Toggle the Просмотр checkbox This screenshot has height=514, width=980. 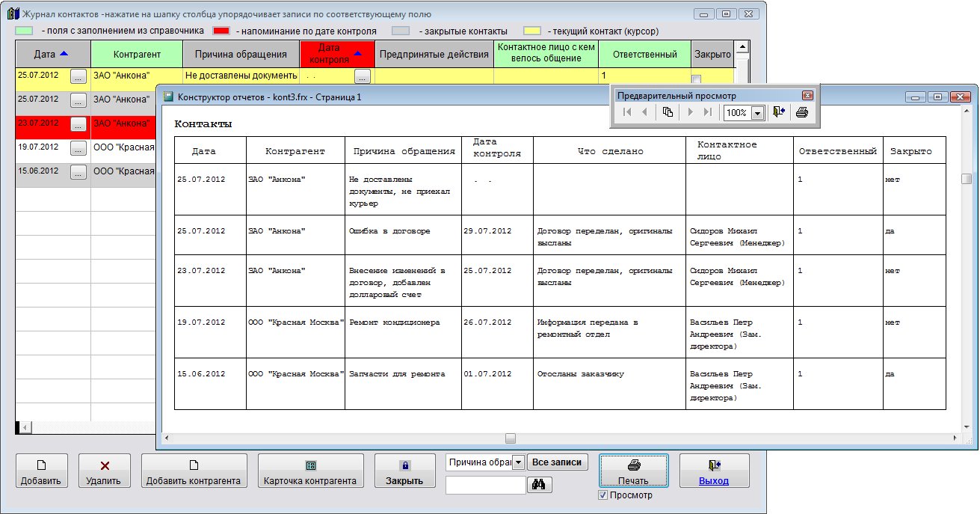603,495
